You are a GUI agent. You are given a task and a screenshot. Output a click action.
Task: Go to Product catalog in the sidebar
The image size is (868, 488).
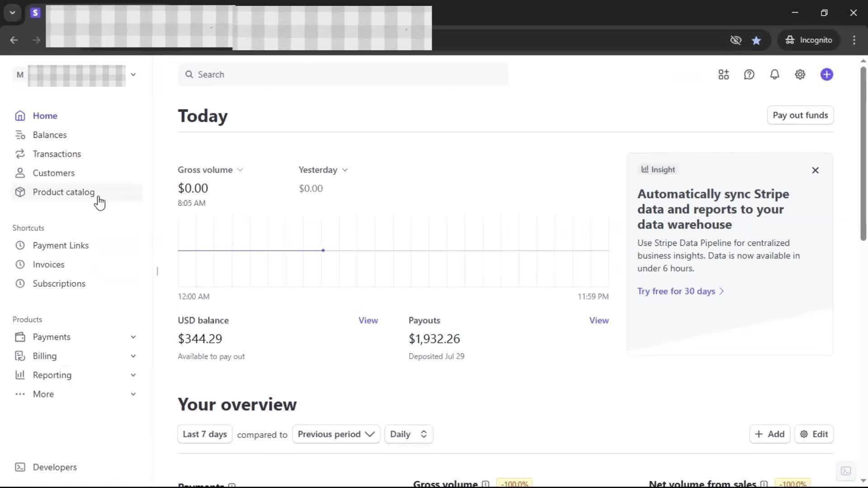point(63,192)
